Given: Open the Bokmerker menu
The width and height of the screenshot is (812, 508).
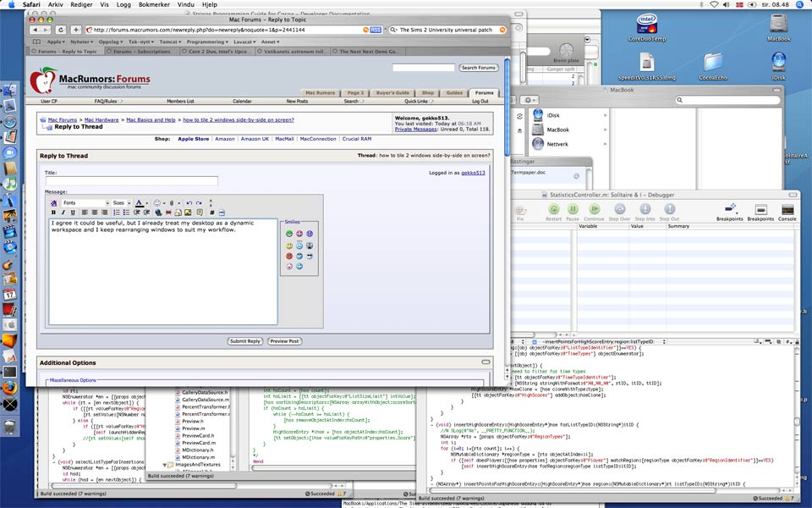Looking at the screenshot, I should point(154,4).
